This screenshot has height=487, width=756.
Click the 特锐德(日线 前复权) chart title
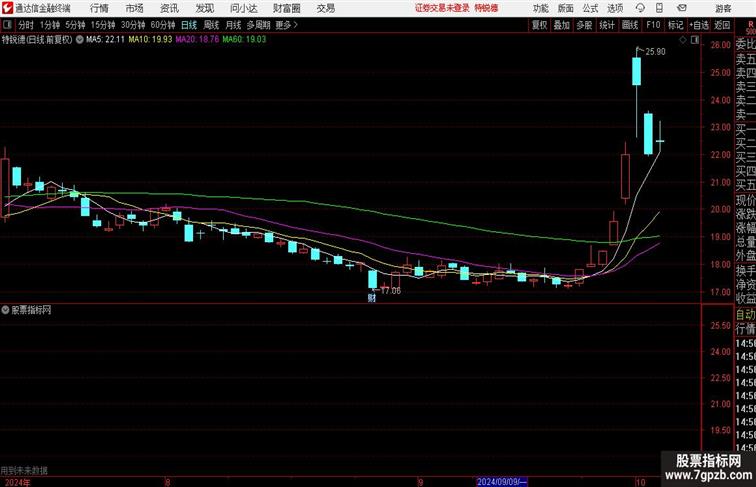(x=37, y=40)
